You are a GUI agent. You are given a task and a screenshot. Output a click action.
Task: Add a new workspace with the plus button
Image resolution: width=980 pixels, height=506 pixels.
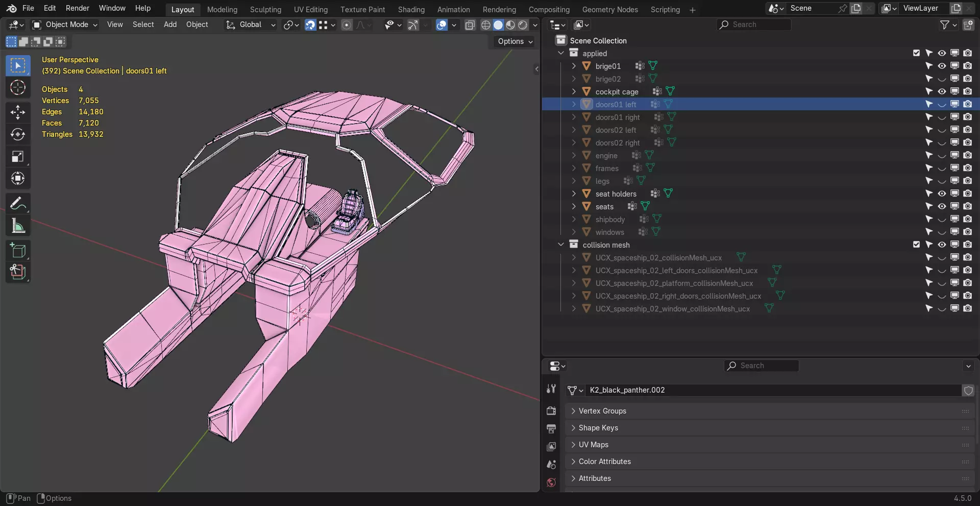click(692, 10)
